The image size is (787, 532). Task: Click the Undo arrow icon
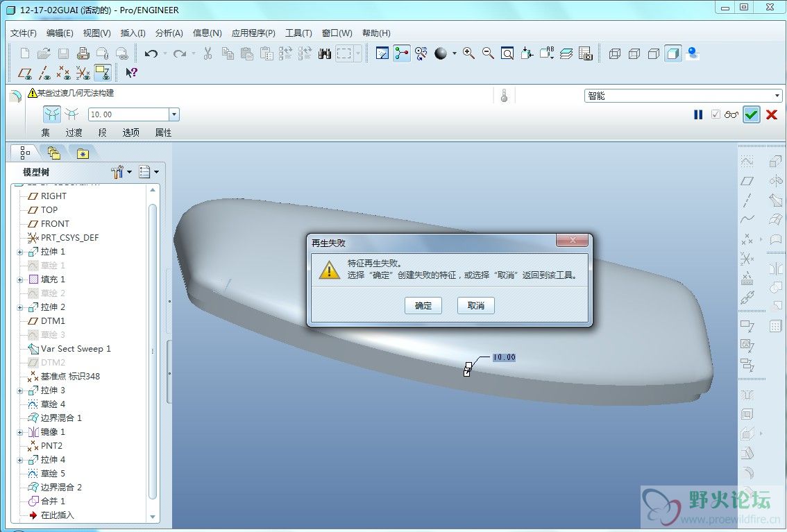(151, 53)
